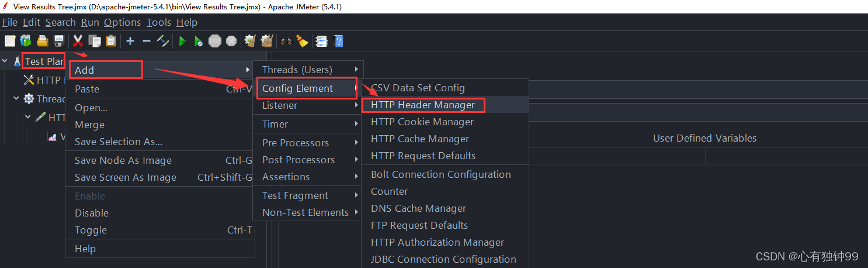
Task: Expand Post Processors submenu
Action: pyautogui.click(x=308, y=160)
